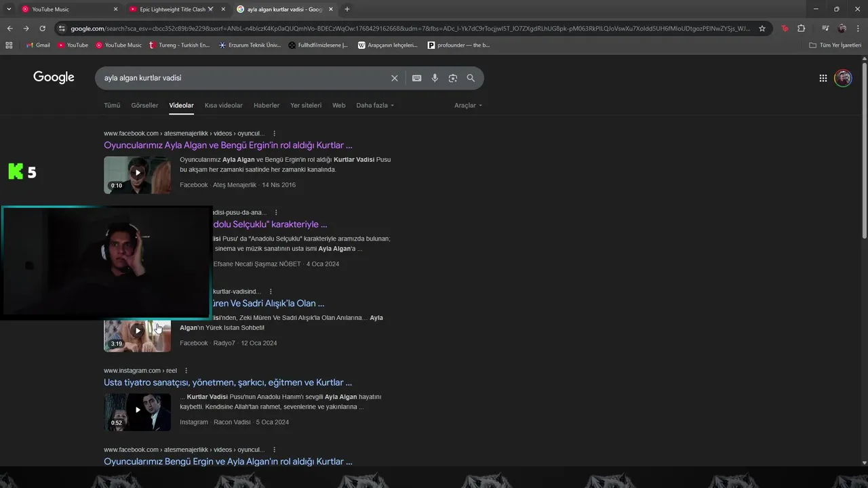The height and width of the screenshot is (488, 868).
Task: Close the YouTube Music tab
Action: (x=115, y=9)
